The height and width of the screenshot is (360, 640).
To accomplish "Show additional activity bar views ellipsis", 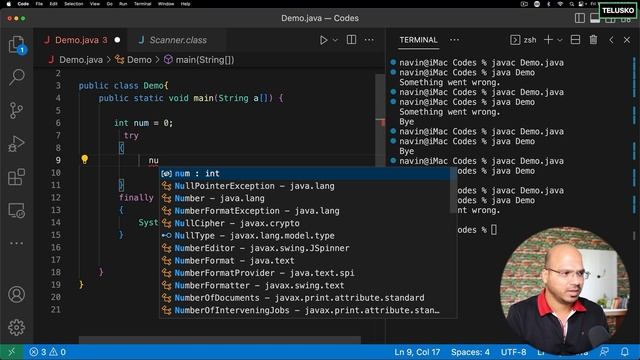I will [x=16, y=243].
